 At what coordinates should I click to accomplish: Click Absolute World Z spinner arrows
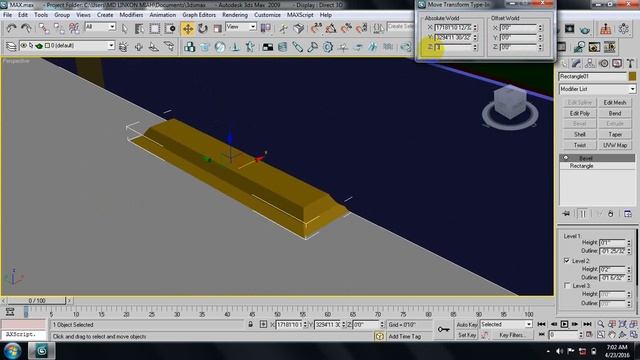[x=475, y=47]
